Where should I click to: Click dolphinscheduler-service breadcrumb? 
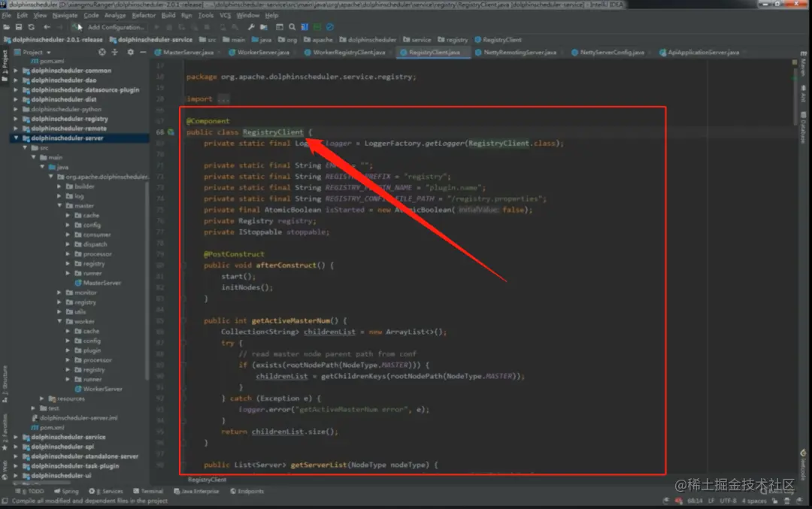click(150, 40)
